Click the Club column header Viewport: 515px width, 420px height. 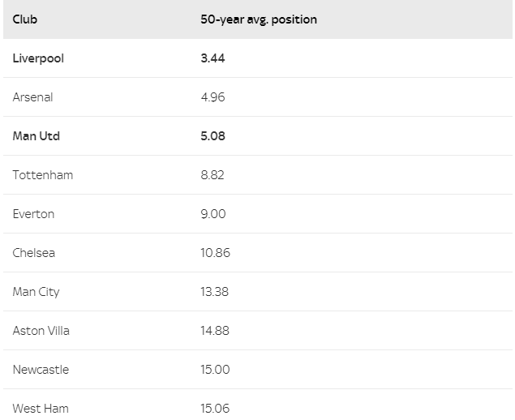[x=24, y=19]
